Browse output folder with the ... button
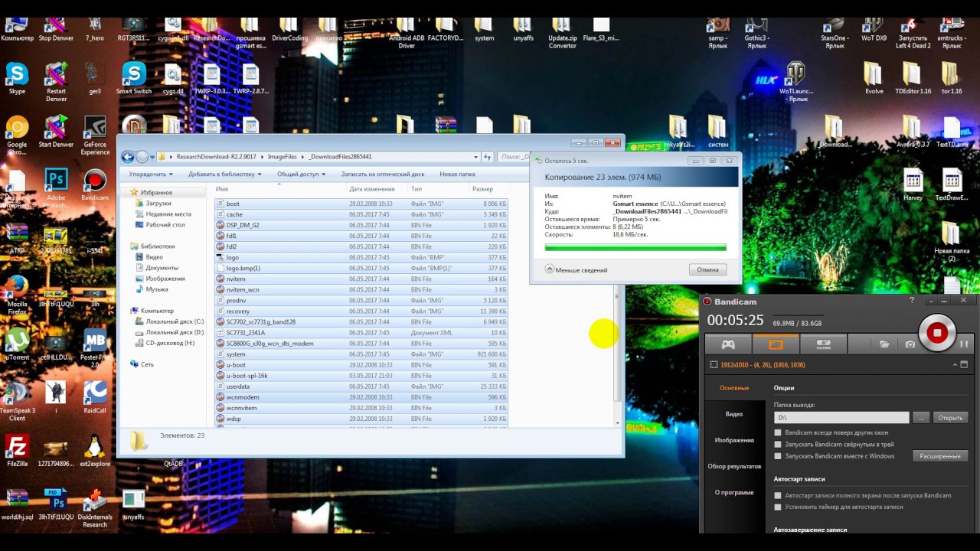Viewport: 980px width, 551px height. (921, 418)
